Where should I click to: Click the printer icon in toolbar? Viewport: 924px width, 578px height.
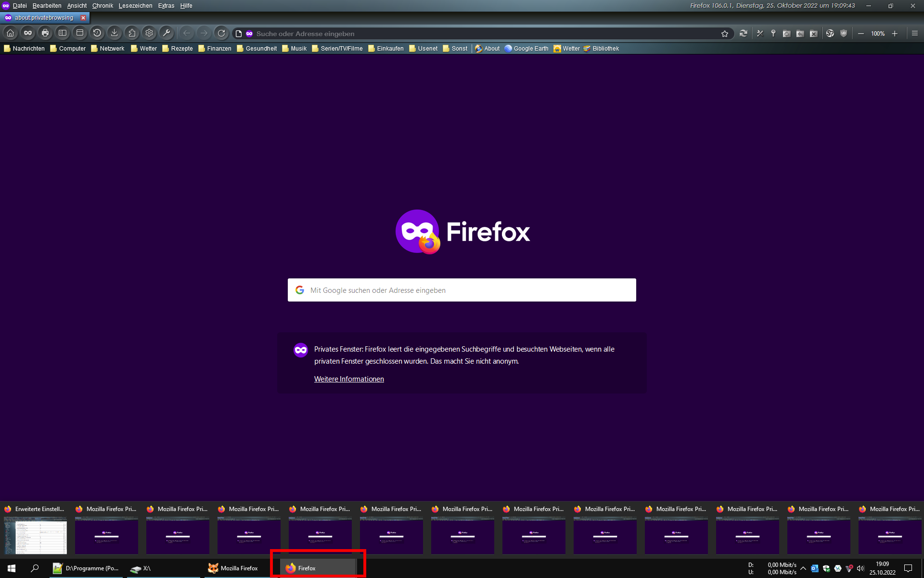pyautogui.click(x=45, y=33)
